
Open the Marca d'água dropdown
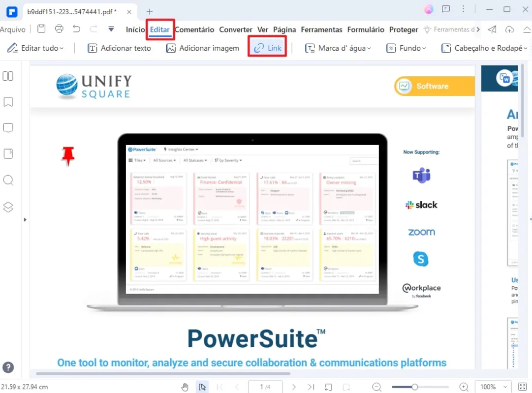click(x=338, y=48)
